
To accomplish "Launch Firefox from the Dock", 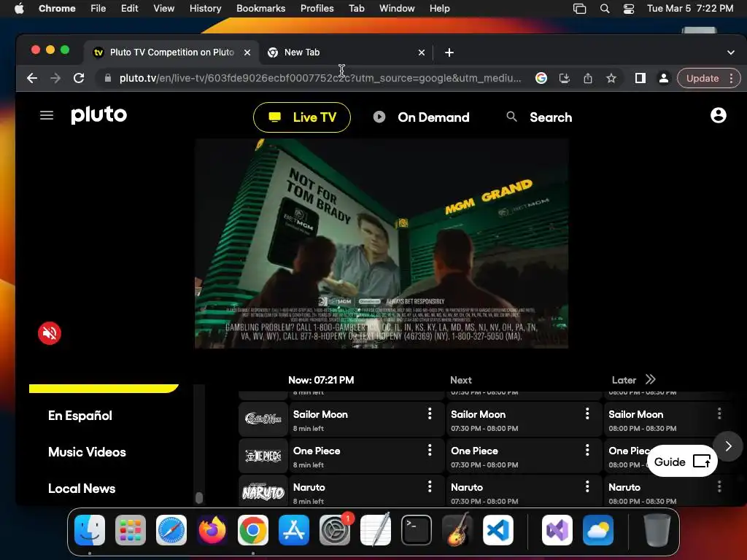I will (212, 530).
